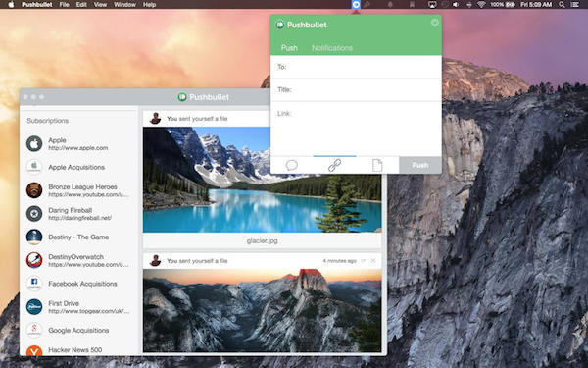Select the file push type icon
588x368 pixels.
click(377, 165)
